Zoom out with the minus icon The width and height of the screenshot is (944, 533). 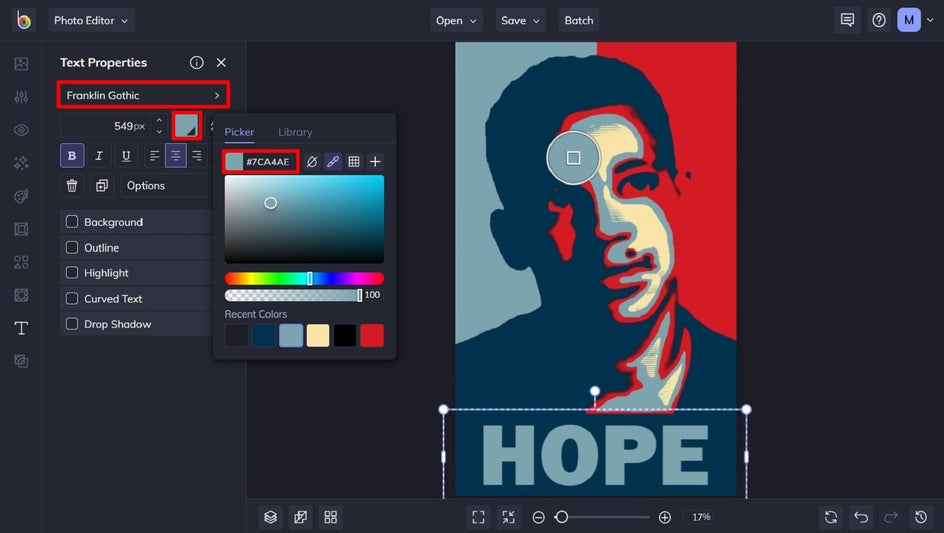tap(538, 517)
